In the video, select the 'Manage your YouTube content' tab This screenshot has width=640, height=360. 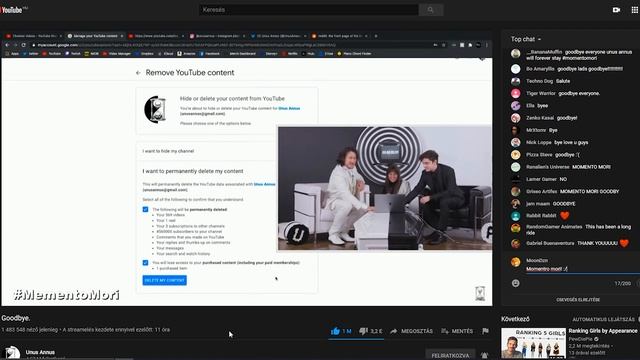click(x=95, y=36)
